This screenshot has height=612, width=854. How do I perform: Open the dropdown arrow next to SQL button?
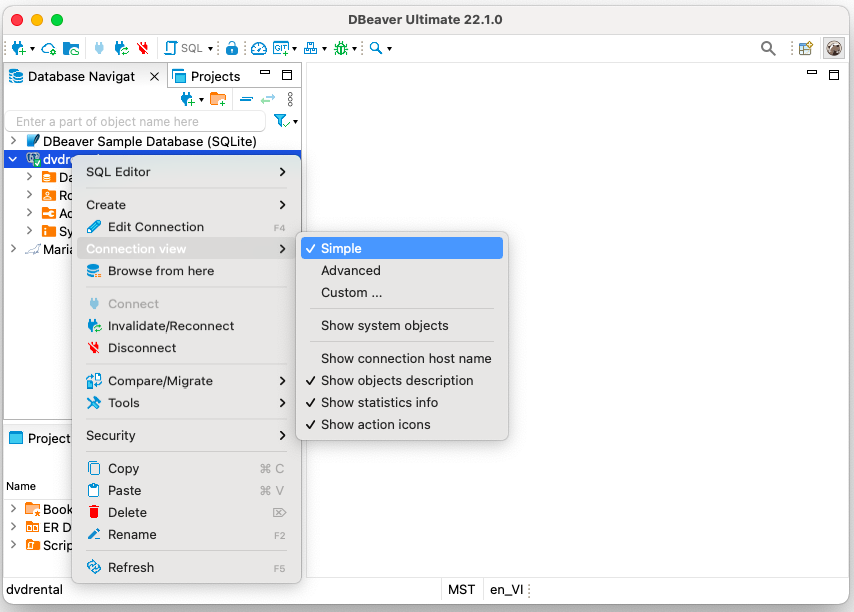tap(210, 49)
